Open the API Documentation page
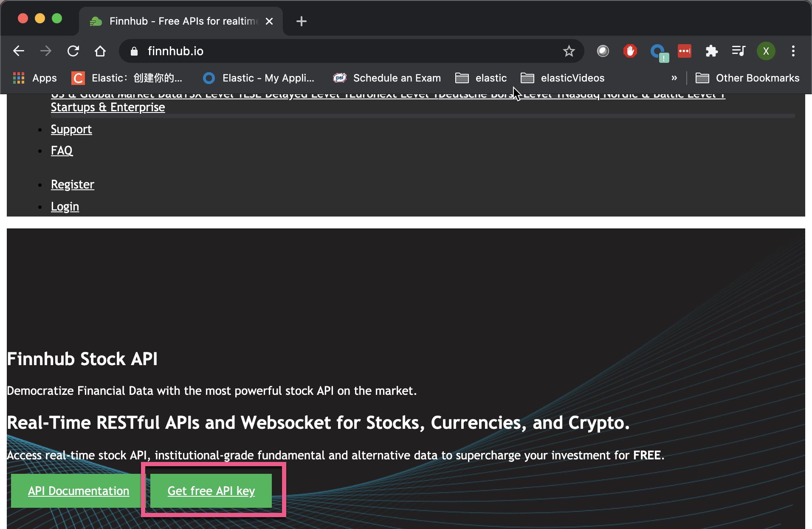The width and height of the screenshot is (812, 529). click(79, 491)
